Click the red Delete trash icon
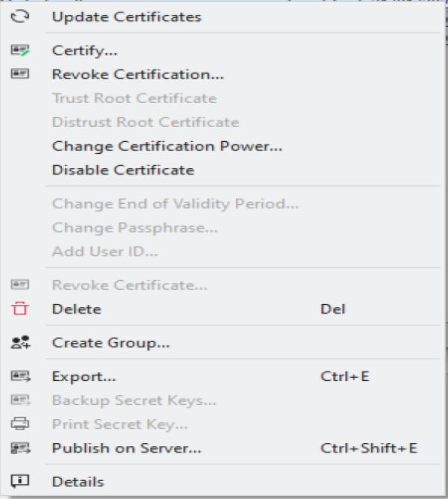The height and width of the screenshot is (499, 448). (20, 309)
